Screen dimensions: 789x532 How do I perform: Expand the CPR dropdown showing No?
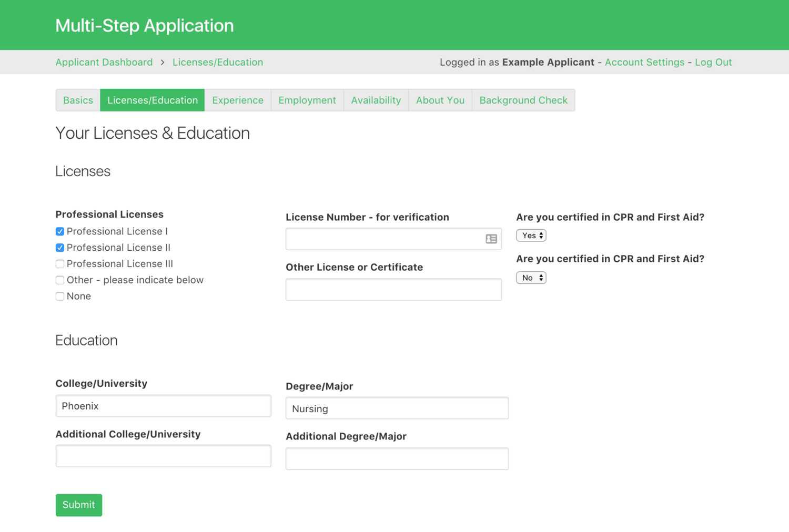(531, 278)
